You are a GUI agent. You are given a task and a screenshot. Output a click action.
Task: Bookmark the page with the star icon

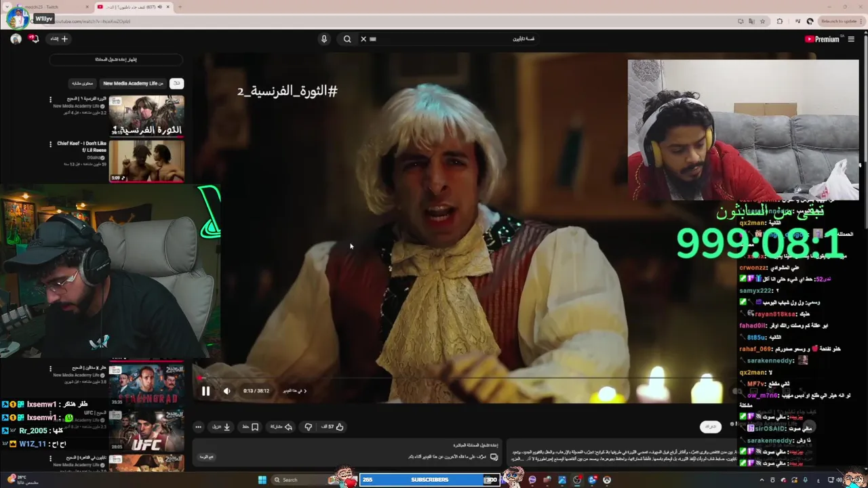click(763, 21)
